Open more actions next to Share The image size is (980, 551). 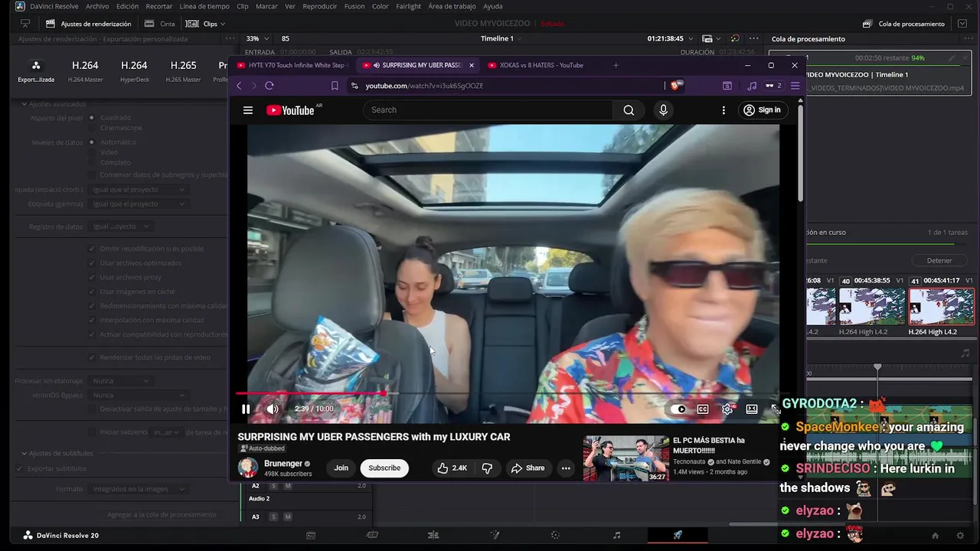coord(566,468)
